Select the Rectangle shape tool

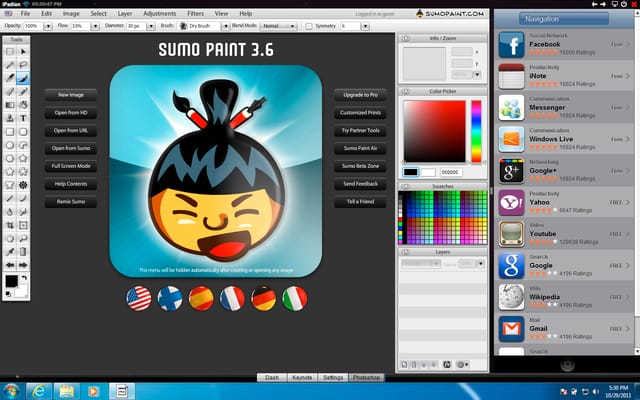click(x=10, y=131)
